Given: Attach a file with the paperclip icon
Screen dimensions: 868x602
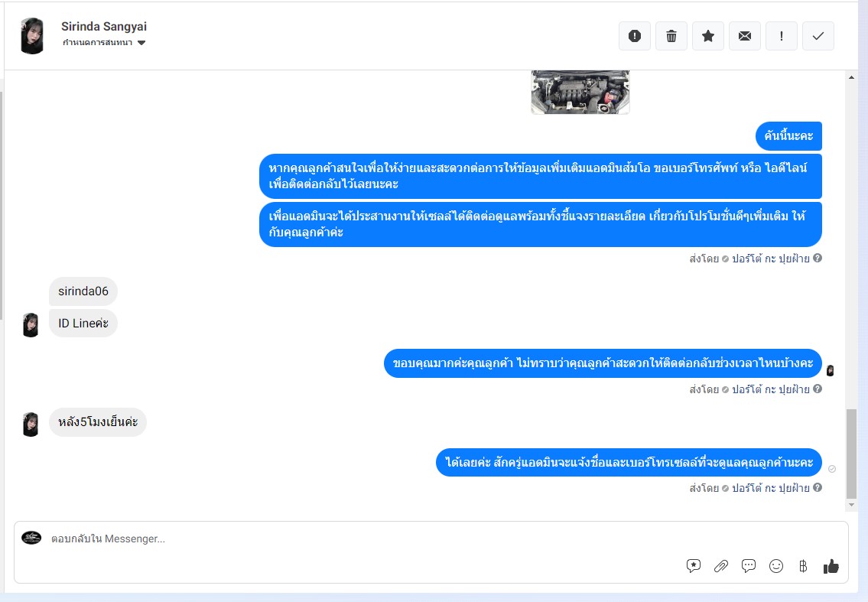Looking at the screenshot, I should [x=720, y=565].
